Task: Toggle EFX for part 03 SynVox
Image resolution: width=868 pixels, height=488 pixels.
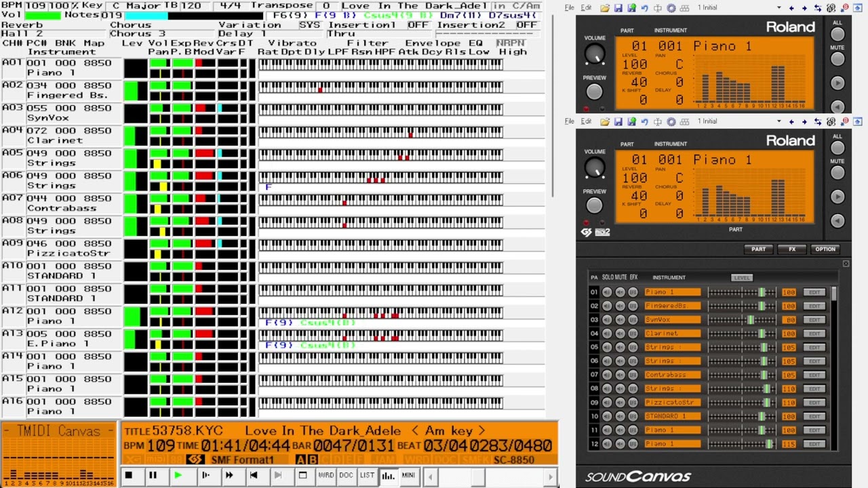Action: tap(633, 319)
